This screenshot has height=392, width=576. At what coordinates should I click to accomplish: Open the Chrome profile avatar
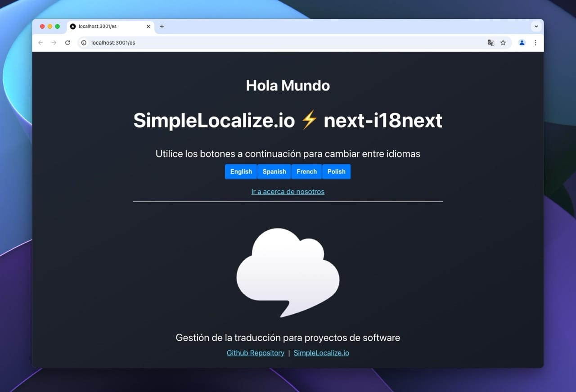(522, 43)
